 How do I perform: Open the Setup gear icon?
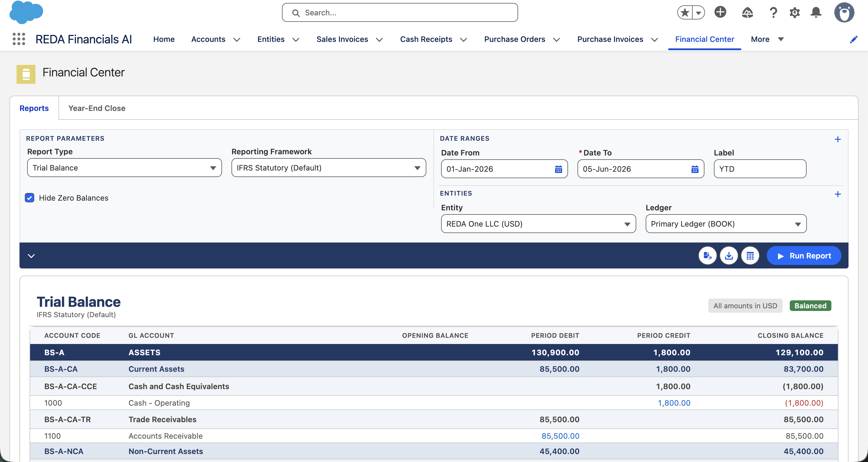794,13
